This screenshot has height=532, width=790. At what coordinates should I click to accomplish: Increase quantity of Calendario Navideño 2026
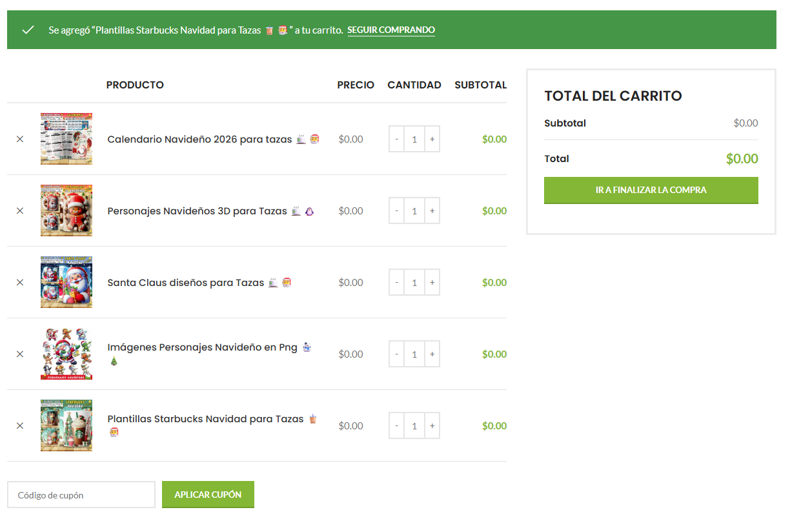point(432,139)
